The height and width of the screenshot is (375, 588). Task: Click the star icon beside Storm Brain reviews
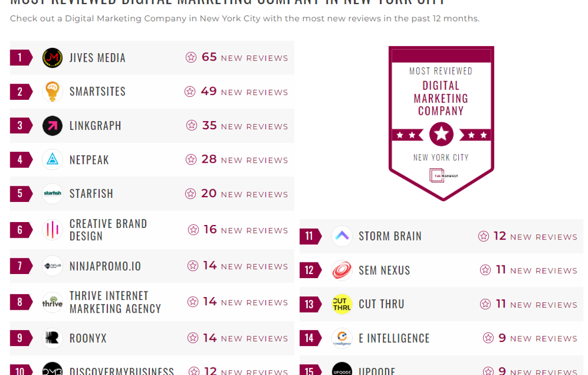click(x=484, y=237)
